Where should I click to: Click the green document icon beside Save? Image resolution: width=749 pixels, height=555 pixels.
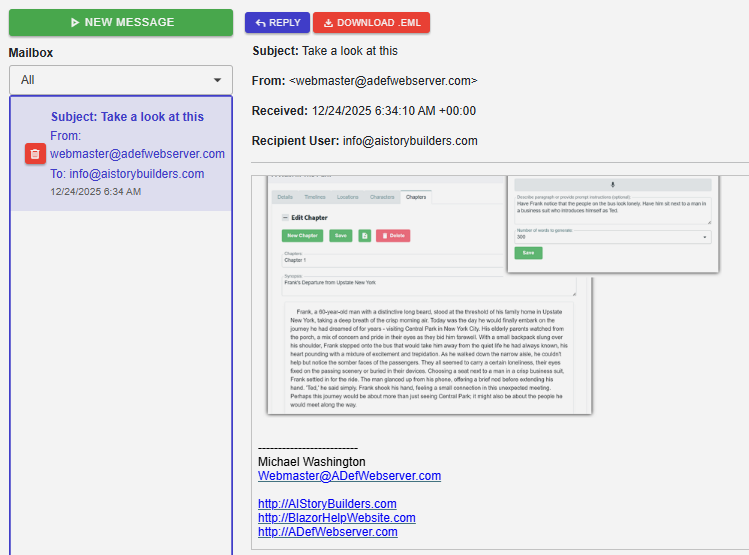[364, 235]
